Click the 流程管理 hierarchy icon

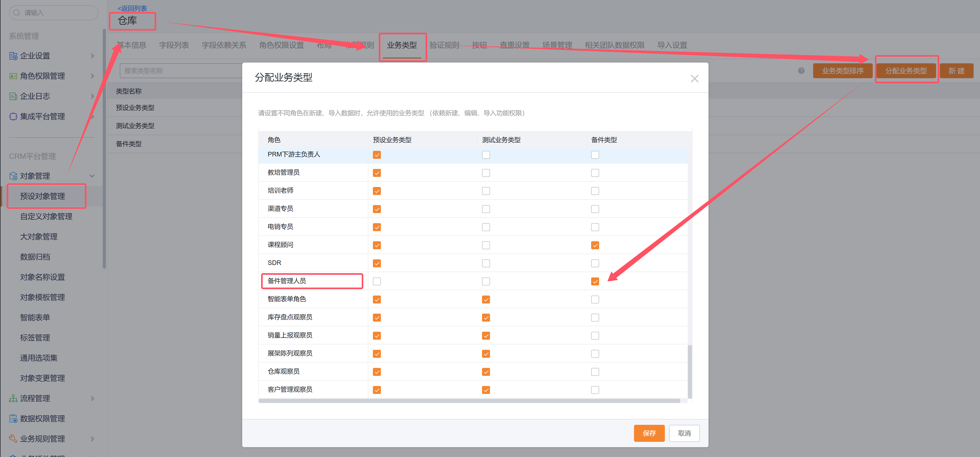point(13,398)
